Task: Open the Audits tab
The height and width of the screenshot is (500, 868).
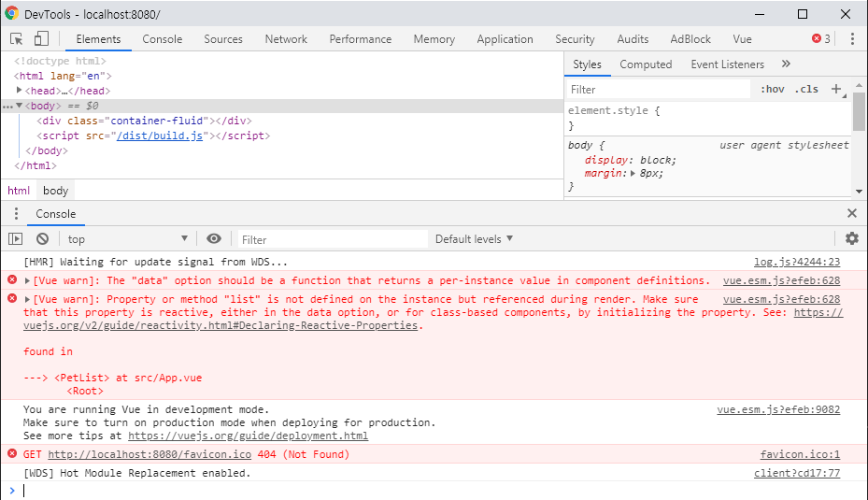Action: (x=633, y=39)
